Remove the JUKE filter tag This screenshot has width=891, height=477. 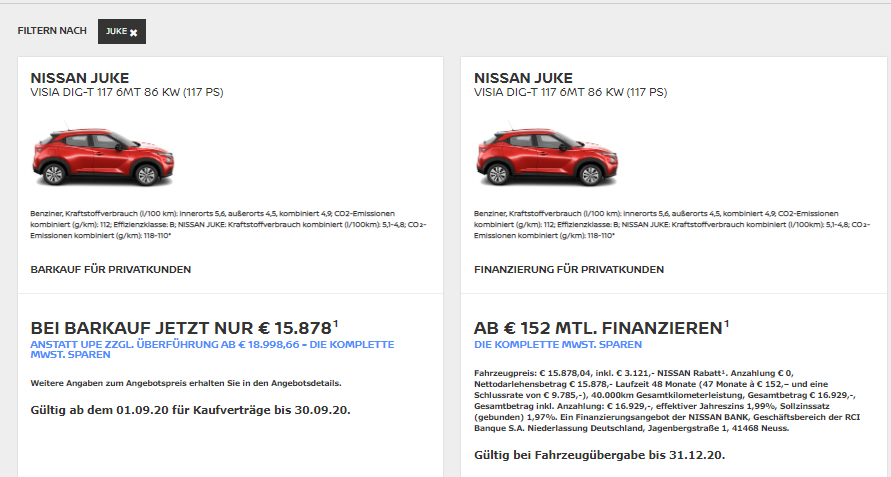pyautogui.click(x=133, y=32)
